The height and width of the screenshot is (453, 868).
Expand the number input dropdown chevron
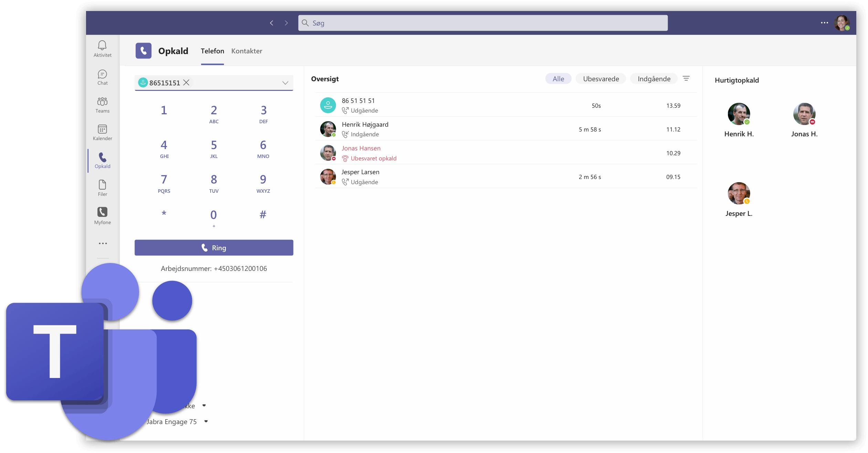pyautogui.click(x=285, y=83)
